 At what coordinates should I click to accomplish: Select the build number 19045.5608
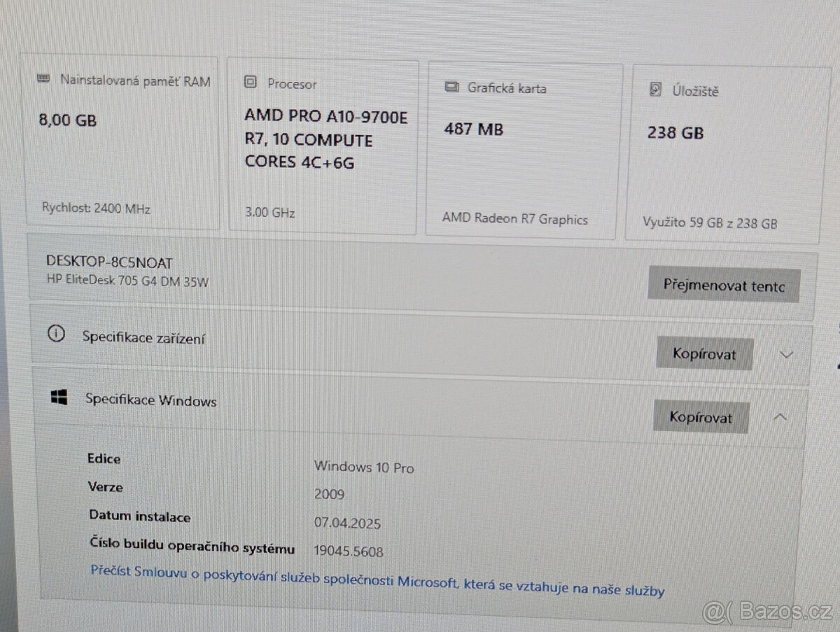[x=349, y=552]
